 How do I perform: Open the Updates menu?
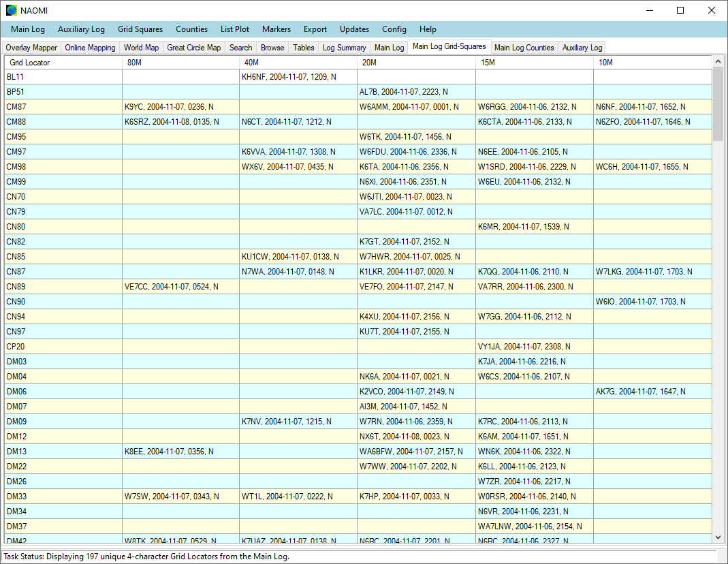354,29
